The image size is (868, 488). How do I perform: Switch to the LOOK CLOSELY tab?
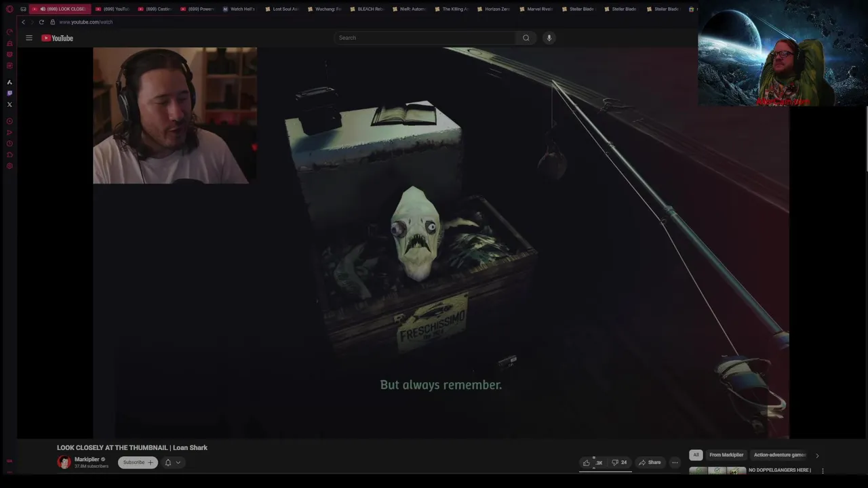(x=60, y=9)
